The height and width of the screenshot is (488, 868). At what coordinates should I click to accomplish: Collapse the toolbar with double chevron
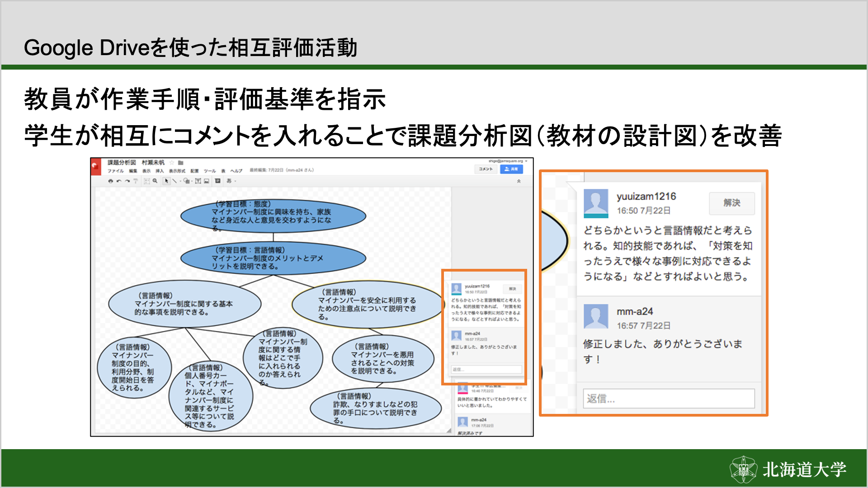pyautogui.click(x=519, y=181)
